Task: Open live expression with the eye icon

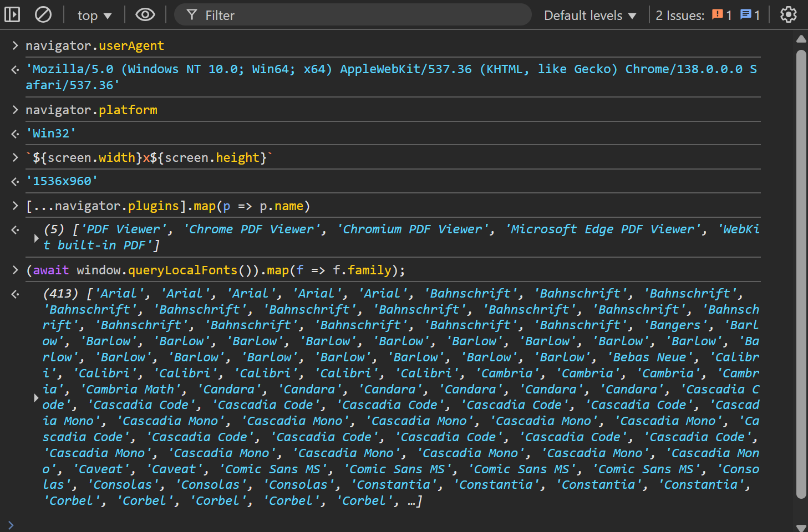Action: pos(145,14)
